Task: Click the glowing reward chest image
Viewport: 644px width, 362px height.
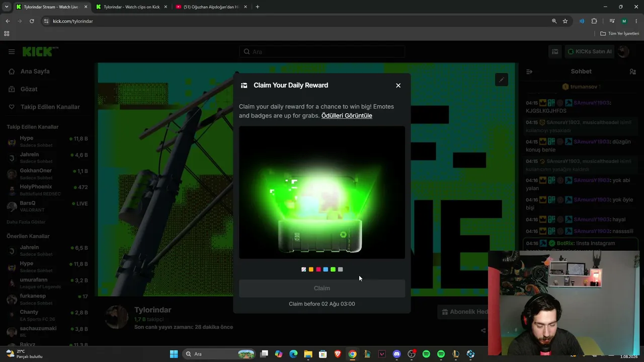Action: click(322, 193)
